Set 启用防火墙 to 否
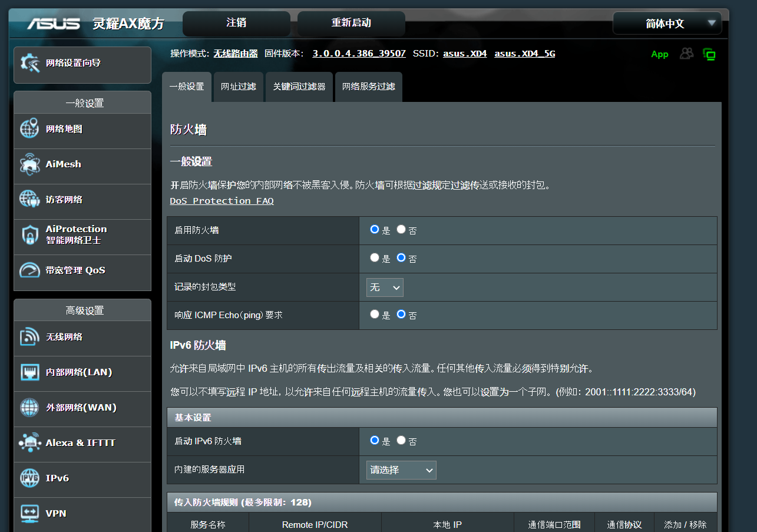Image resolution: width=757 pixels, height=532 pixels. coord(401,229)
